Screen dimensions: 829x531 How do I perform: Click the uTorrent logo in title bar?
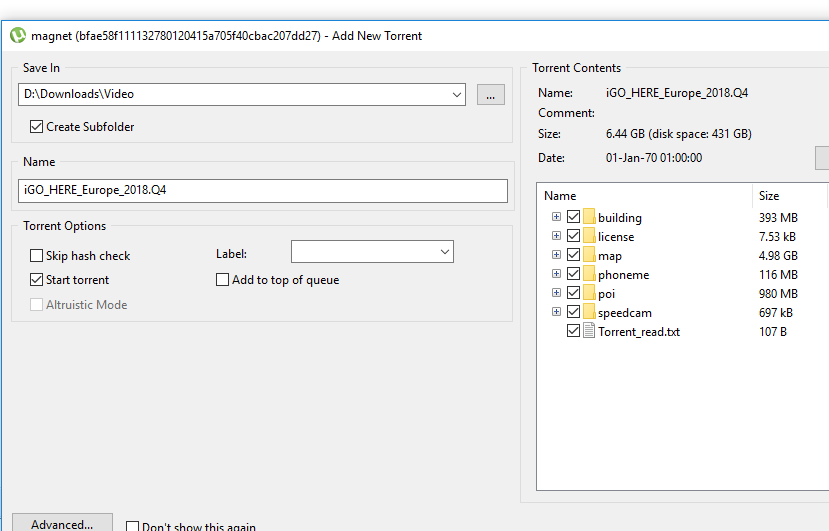coord(17,35)
